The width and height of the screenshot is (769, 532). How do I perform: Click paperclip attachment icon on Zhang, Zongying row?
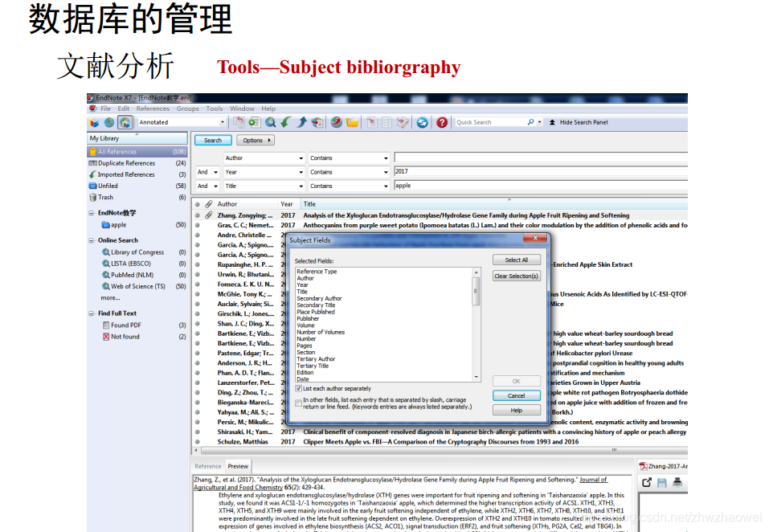click(208, 215)
